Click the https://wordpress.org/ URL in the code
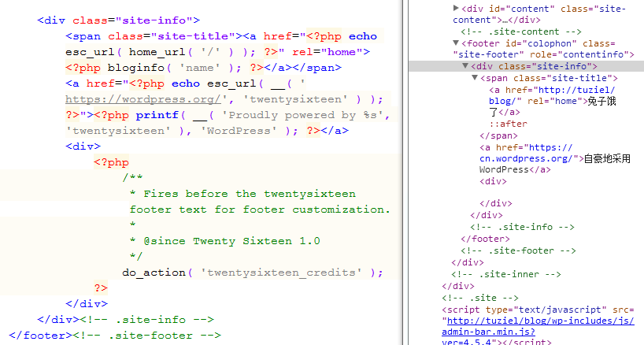 coord(143,99)
